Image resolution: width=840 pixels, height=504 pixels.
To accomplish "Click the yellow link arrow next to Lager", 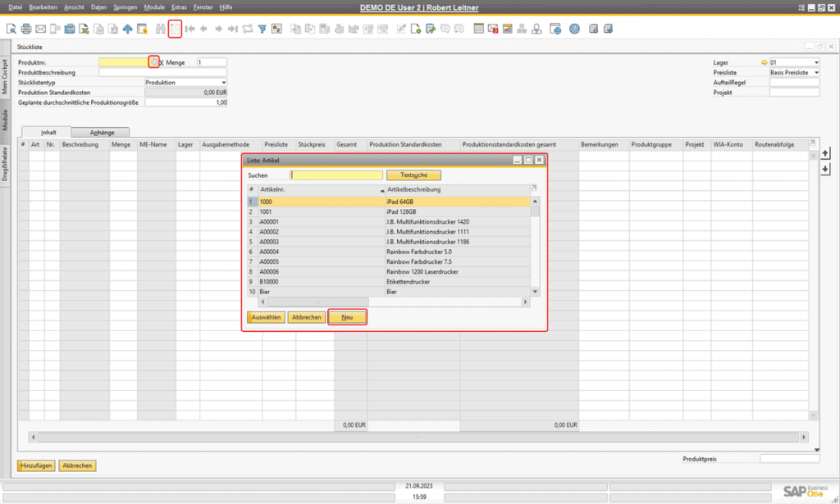I will tap(764, 62).
